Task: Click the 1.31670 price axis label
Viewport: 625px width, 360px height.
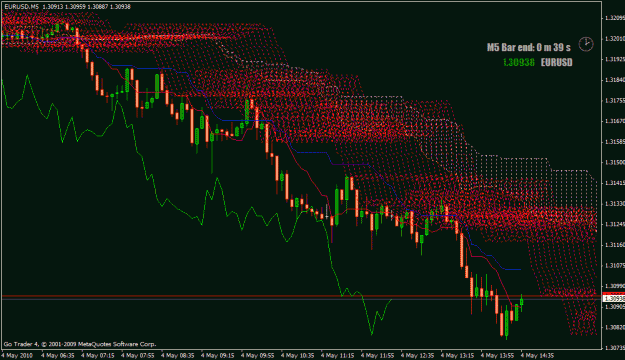Action: click(615, 121)
